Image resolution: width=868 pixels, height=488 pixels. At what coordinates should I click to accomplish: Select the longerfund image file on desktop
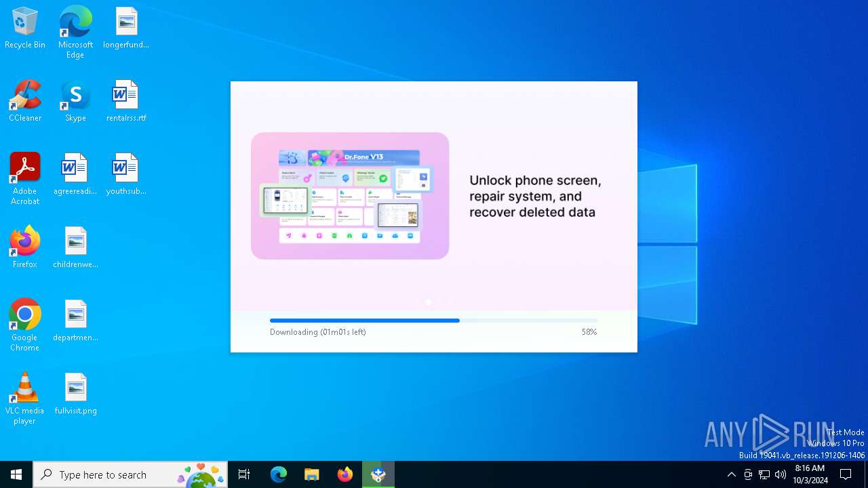pos(126,28)
